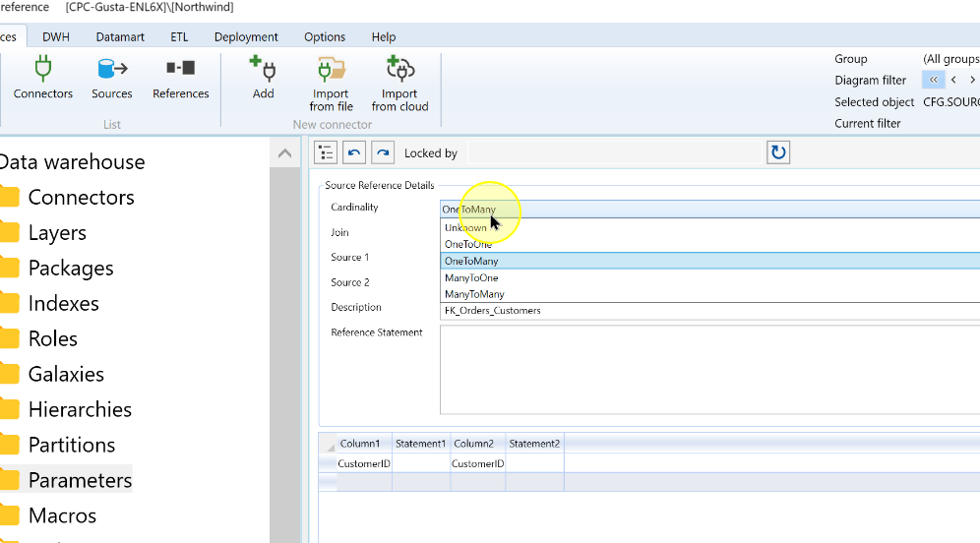The image size is (980, 543).
Task: Sort by Column2 header
Action: pyautogui.click(x=478, y=444)
